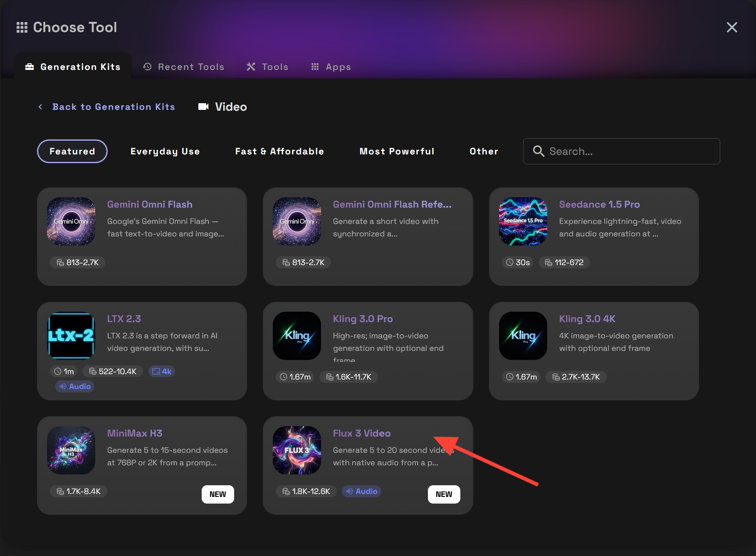The height and width of the screenshot is (556, 756).
Task: Click the Gemini Omni Flash Refe... thumbnail
Action: pos(297,221)
